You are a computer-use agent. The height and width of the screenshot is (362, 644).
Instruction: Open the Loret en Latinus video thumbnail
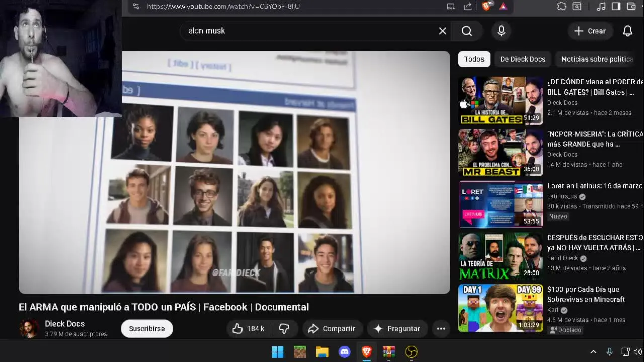[x=501, y=204]
